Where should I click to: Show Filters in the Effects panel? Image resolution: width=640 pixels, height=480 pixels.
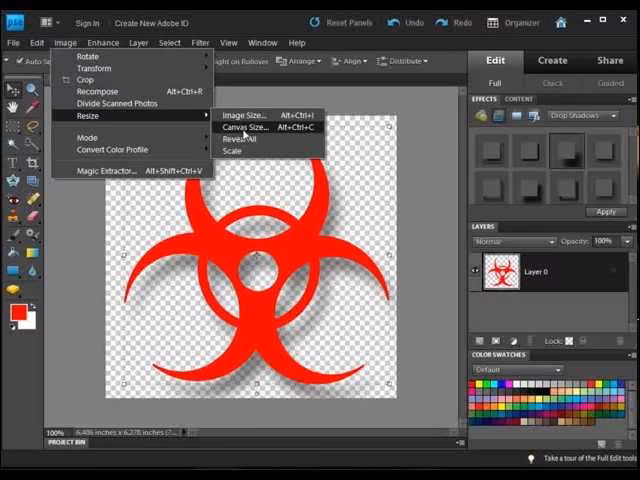(481, 116)
